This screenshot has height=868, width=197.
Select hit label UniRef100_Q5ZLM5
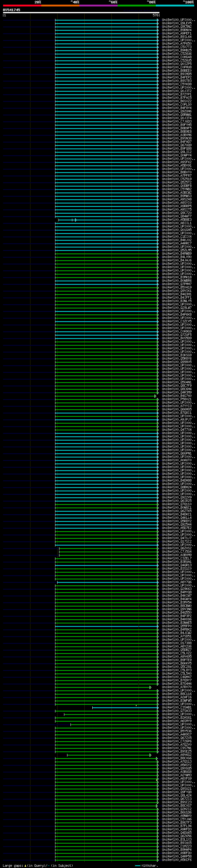pos(177,250)
